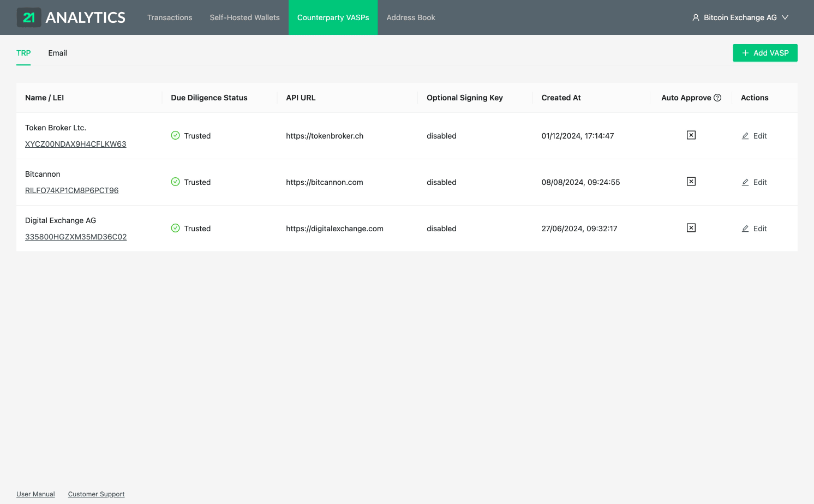The image size is (814, 504).
Task: Toggle Auto Approve checkbox for Digital Exchange AG
Action: [x=691, y=228]
